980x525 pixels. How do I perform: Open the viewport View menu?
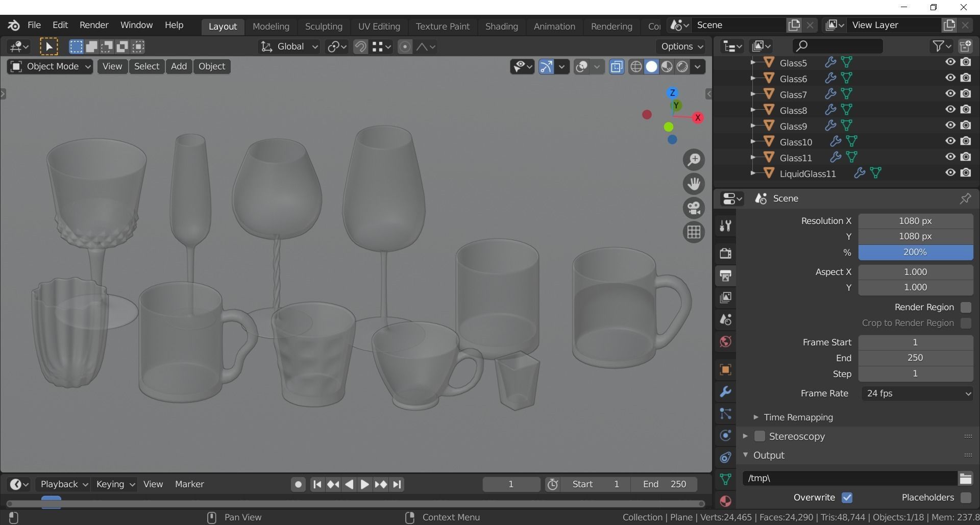(112, 67)
